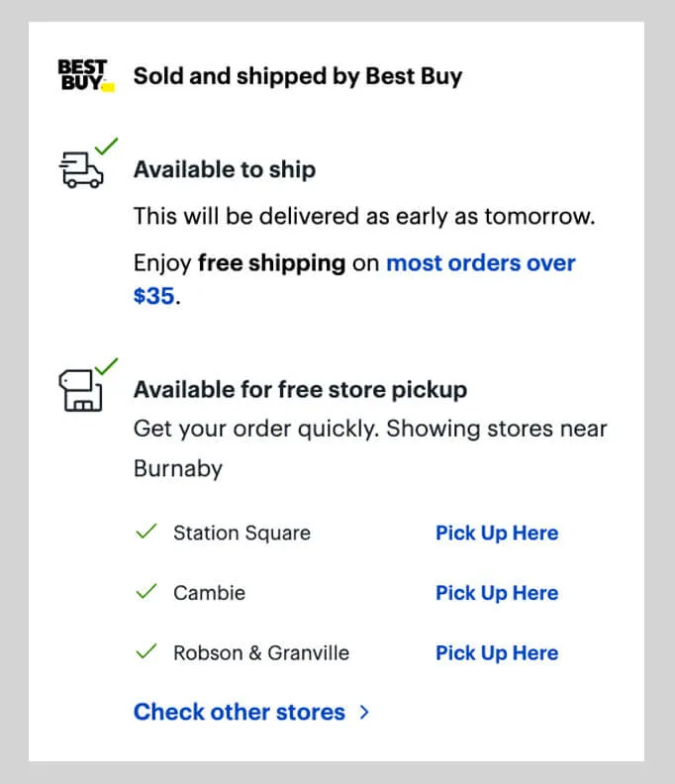675x784 pixels.
Task: Pick up here at Cambie store
Action: click(x=496, y=593)
